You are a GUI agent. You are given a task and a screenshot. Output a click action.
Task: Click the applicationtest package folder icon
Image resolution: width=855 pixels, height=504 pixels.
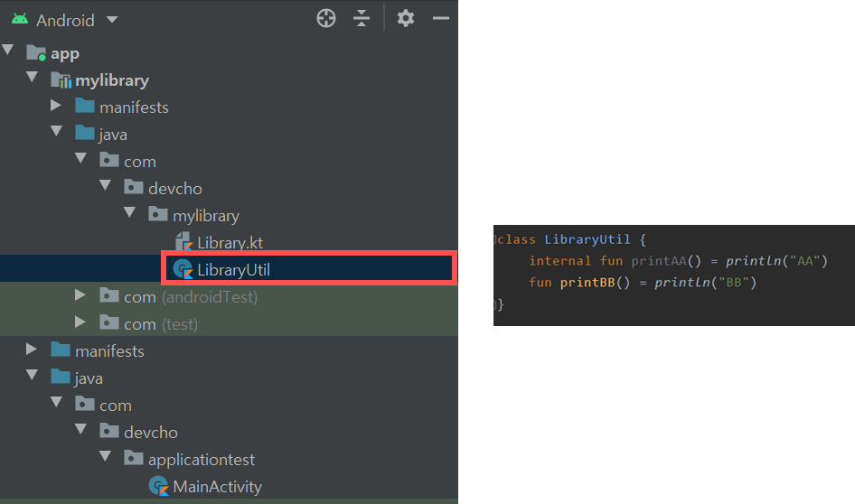(x=134, y=458)
